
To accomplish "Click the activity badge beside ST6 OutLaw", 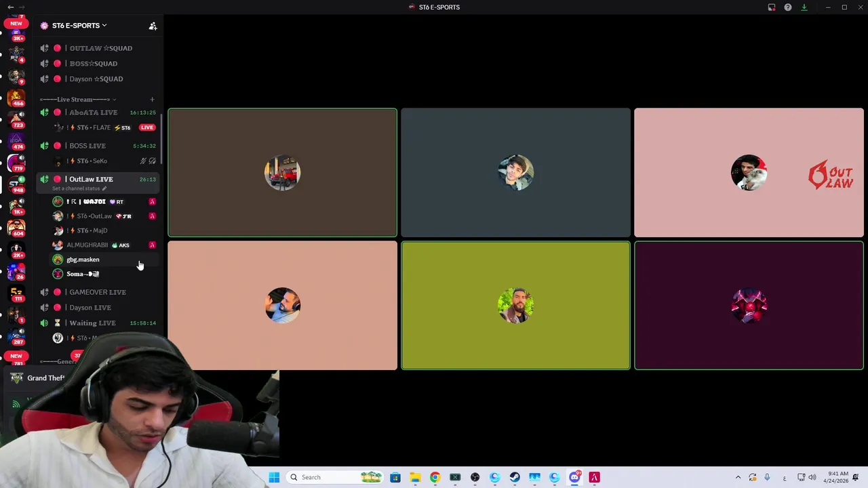I will (x=152, y=216).
